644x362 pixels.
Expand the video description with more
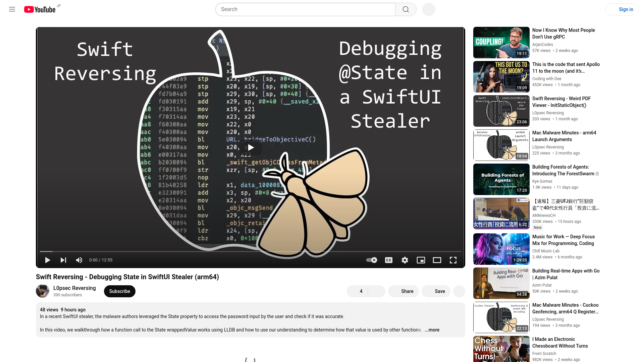[x=432, y=330]
